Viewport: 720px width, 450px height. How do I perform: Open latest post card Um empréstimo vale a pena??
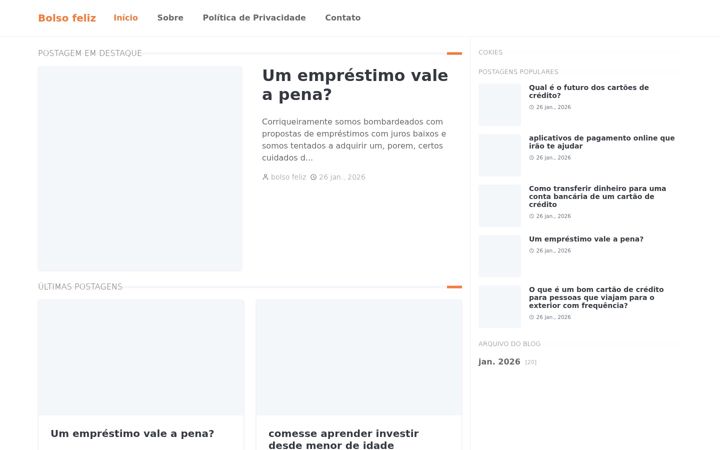coord(132,433)
